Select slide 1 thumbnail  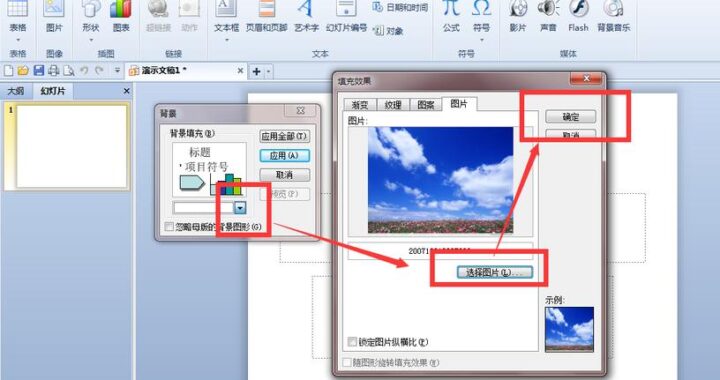click(x=72, y=146)
